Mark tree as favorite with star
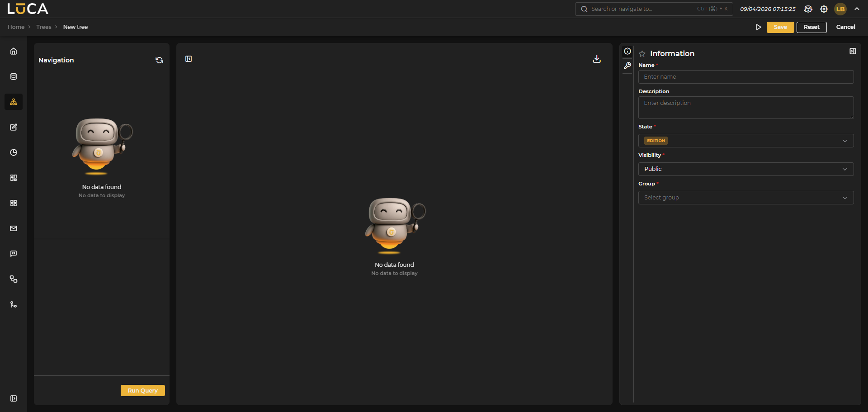Screen dimensions: 868x412 pos(642,54)
